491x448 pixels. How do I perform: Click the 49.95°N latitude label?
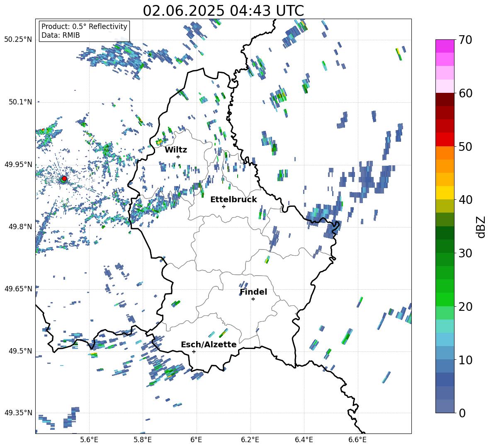click(x=18, y=165)
